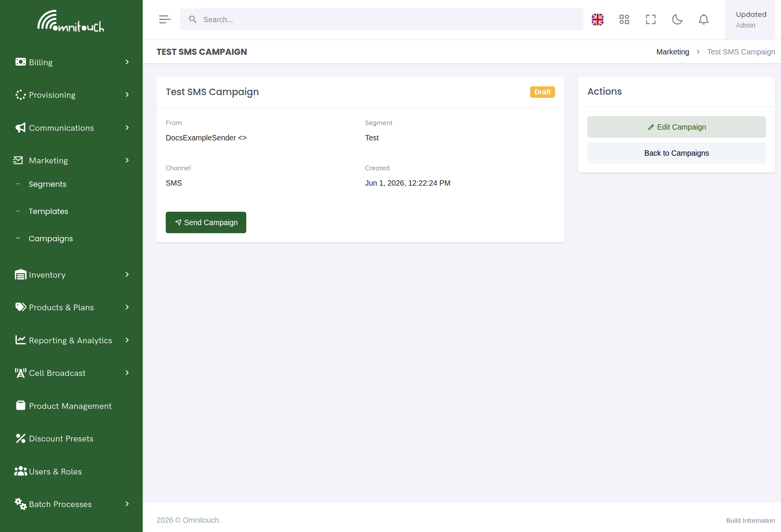Expand the Provisioning menu chevron
The image size is (781, 532).
click(127, 95)
